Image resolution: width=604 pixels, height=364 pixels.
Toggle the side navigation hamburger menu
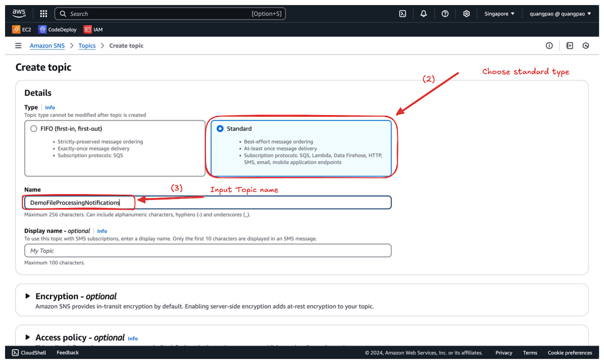pos(18,46)
